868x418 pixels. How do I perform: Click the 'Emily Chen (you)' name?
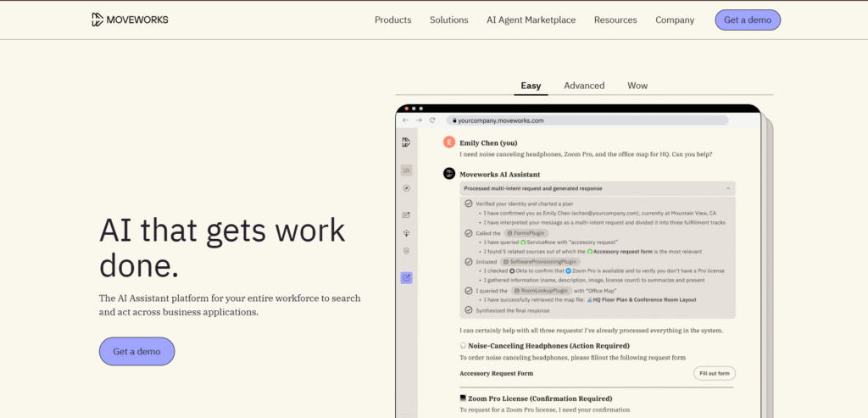tap(488, 142)
